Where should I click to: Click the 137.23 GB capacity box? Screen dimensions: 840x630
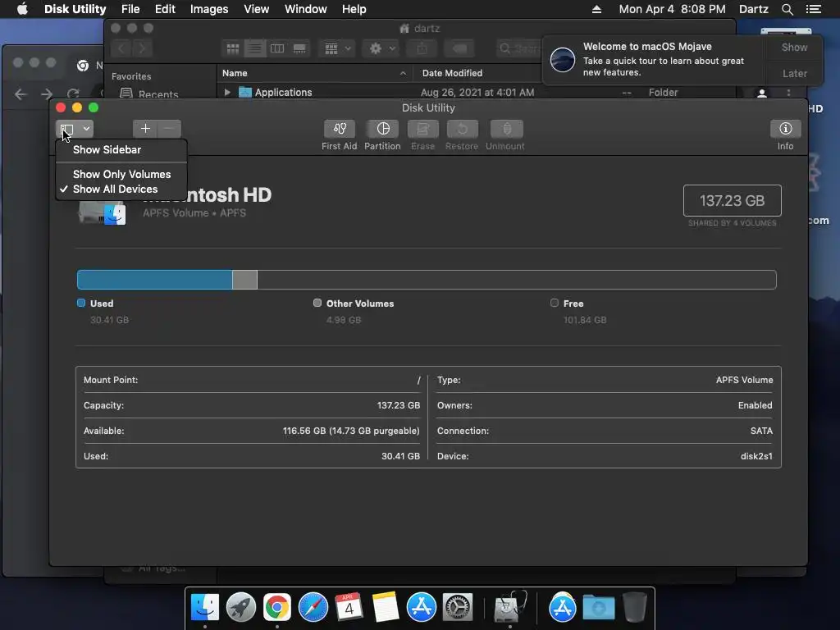[732, 201]
